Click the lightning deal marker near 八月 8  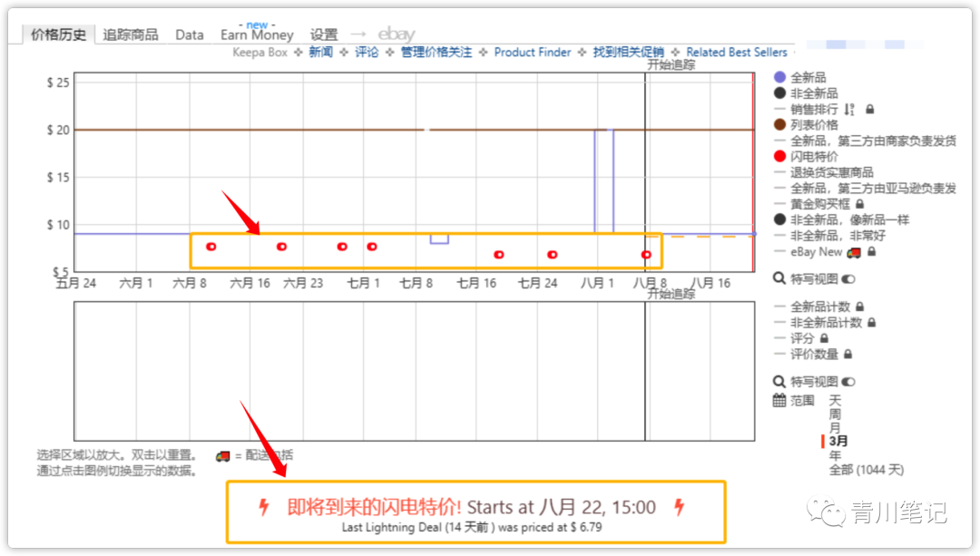tap(646, 254)
